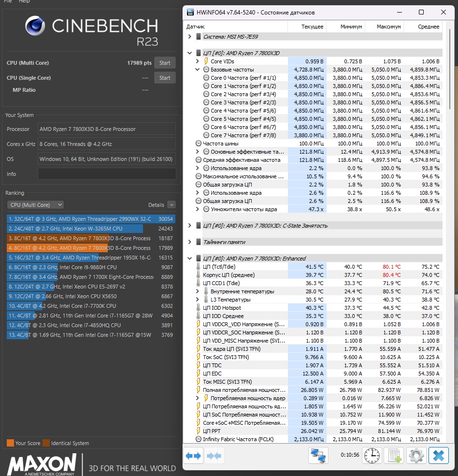
Task: Click thermometer icon beside ЦП (Tctl/Tdie)
Action: point(198,267)
